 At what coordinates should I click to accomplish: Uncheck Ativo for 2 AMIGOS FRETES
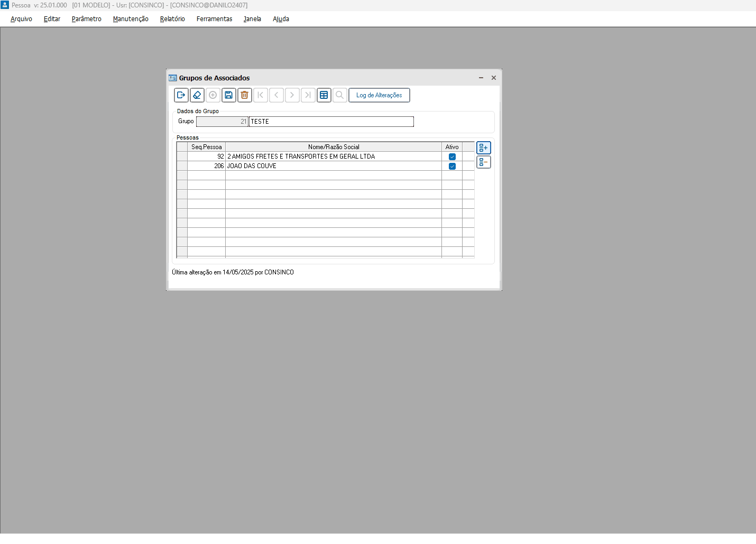(x=452, y=156)
